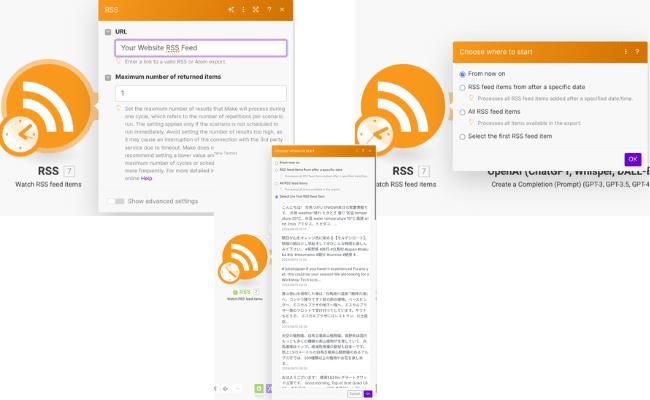The height and width of the screenshot is (400, 650).
Task: Toggle map icon beside Maximum number of returned items
Action: 108,78
